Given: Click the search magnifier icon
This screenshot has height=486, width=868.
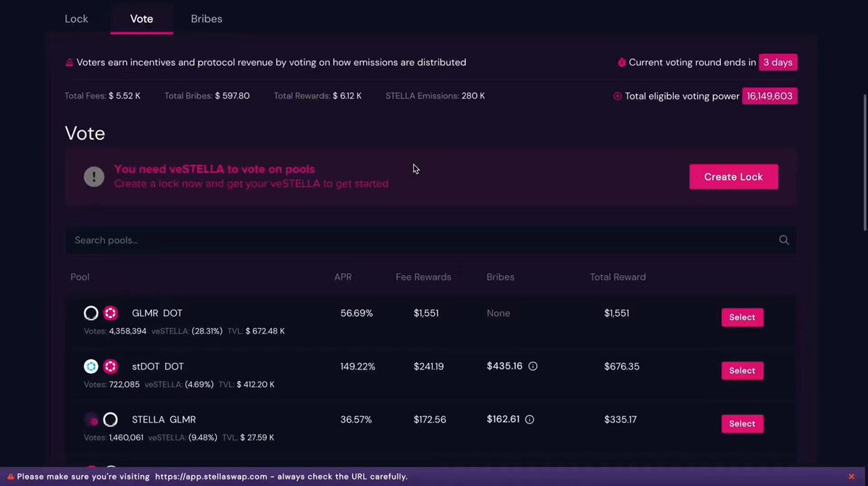Looking at the screenshot, I should pos(784,240).
